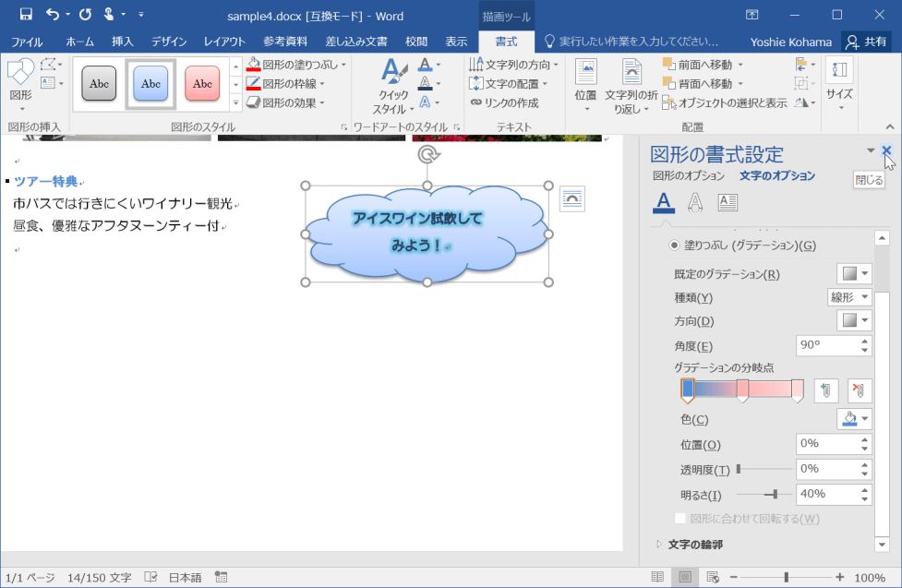Click オブジェクトの選択と表示 button
Image resolution: width=902 pixels, height=588 pixels.
pos(724,102)
